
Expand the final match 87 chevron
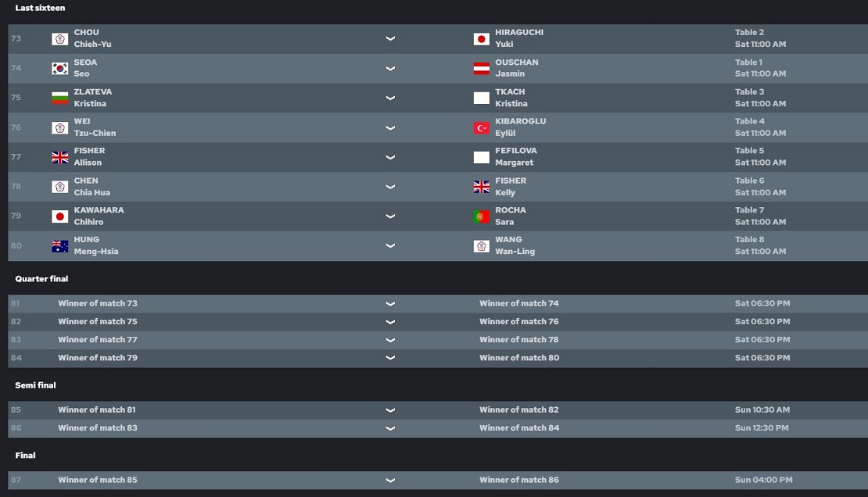tap(390, 480)
